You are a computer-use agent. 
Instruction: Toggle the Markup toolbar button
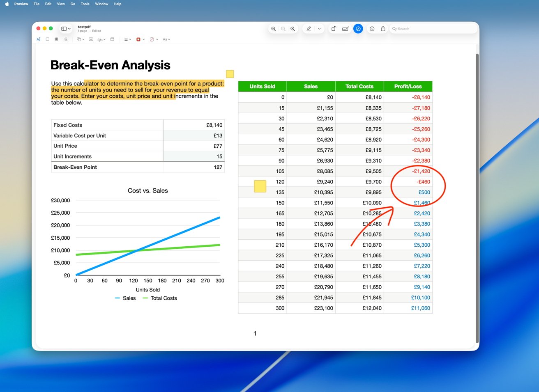tap(358, 29)
